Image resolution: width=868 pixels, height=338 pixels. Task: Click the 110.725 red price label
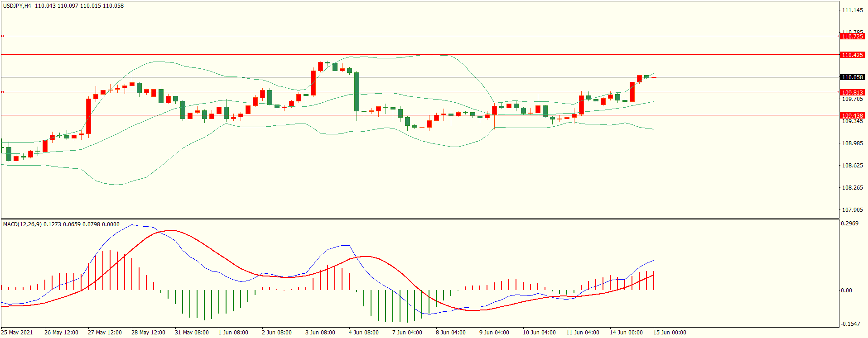[852, 36]
